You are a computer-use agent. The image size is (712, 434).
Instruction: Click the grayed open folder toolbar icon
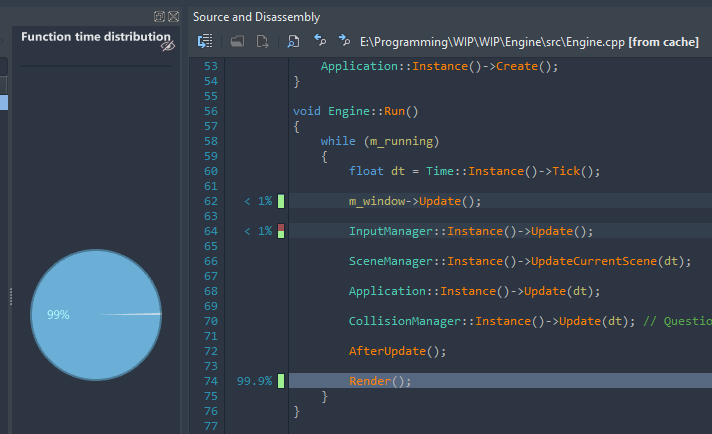click(x=237, y=41)
